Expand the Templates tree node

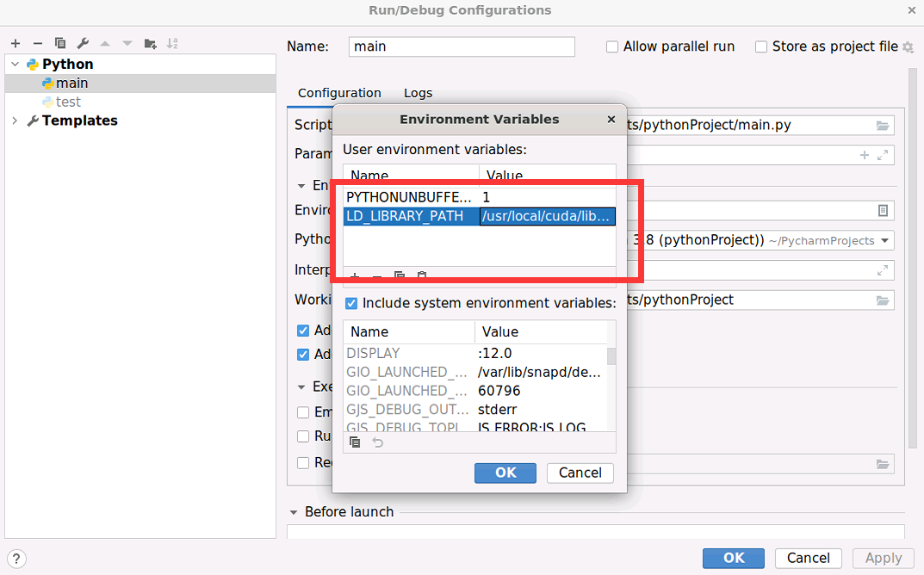[16, 121]
